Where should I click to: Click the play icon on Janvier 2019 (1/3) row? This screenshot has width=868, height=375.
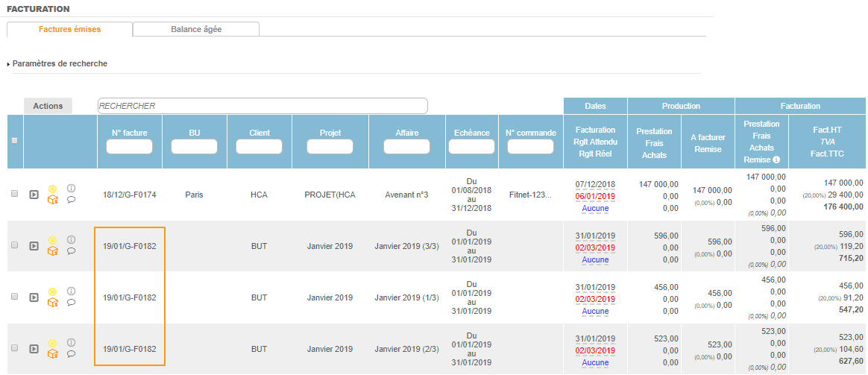coord(34,297)
